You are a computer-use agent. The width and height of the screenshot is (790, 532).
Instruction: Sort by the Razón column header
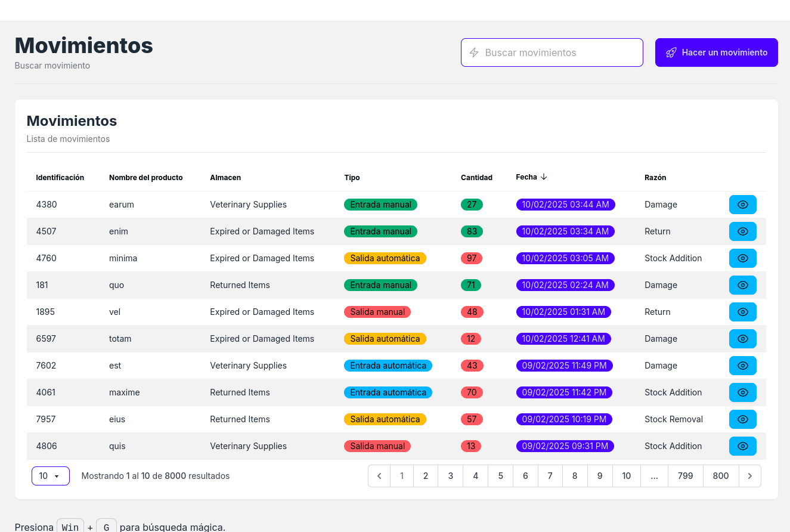pos(655,178)
